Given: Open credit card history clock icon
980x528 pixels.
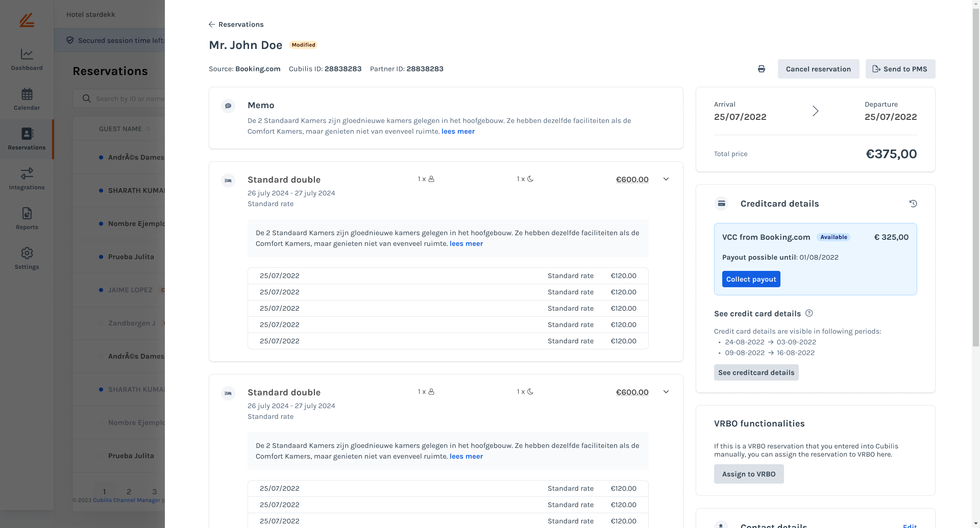Looking at the screenshot, I should (913, 204).
